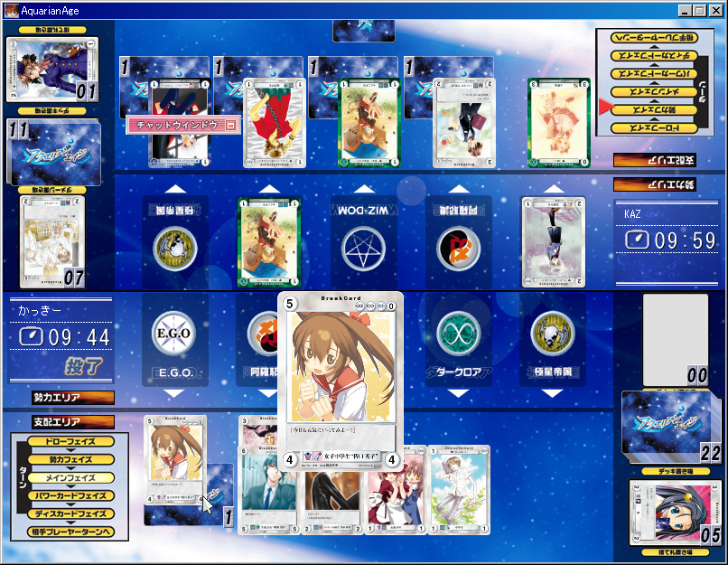Click opponent timer 09:59
This screenshot has height=565, width=728.
click(685, 240)
